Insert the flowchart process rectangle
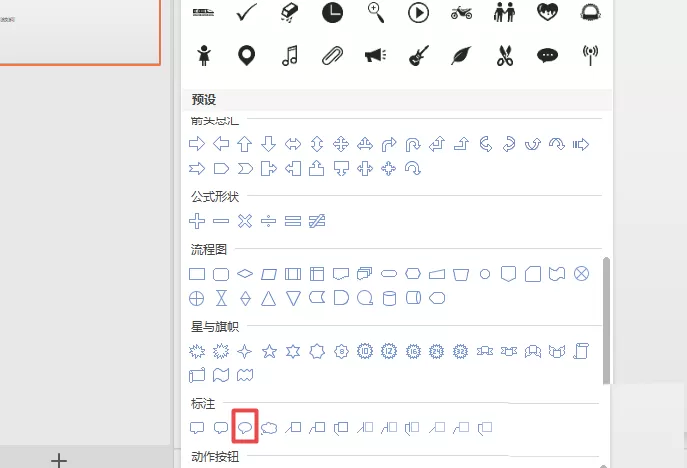The image size is (687, 468). tap(197, 274)
